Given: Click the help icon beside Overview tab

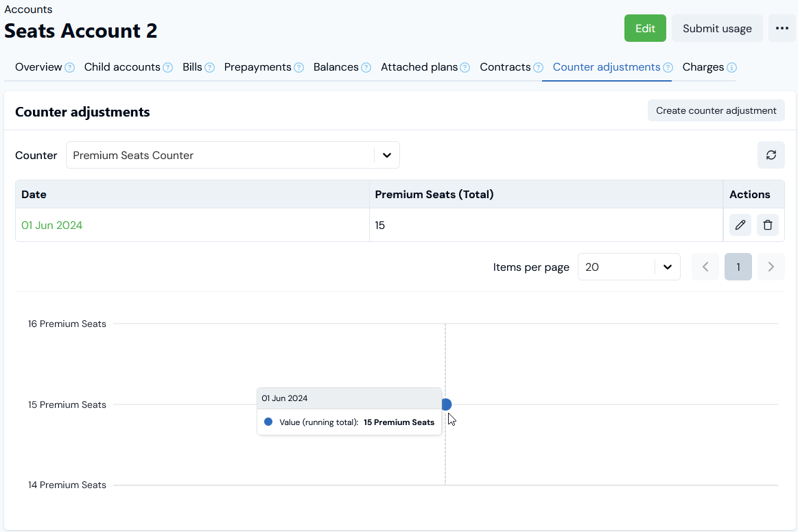Looking at the screenshot, I should [69, 68].
